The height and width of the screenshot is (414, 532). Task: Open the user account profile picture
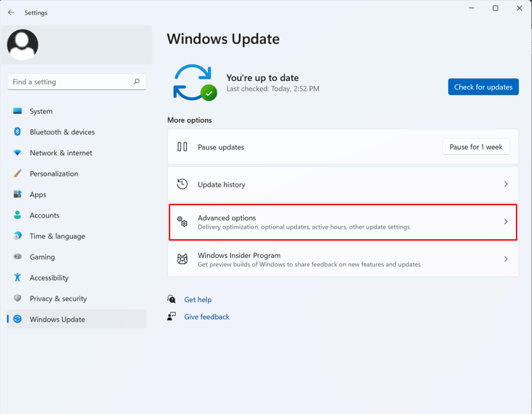[x=22, y=45]
